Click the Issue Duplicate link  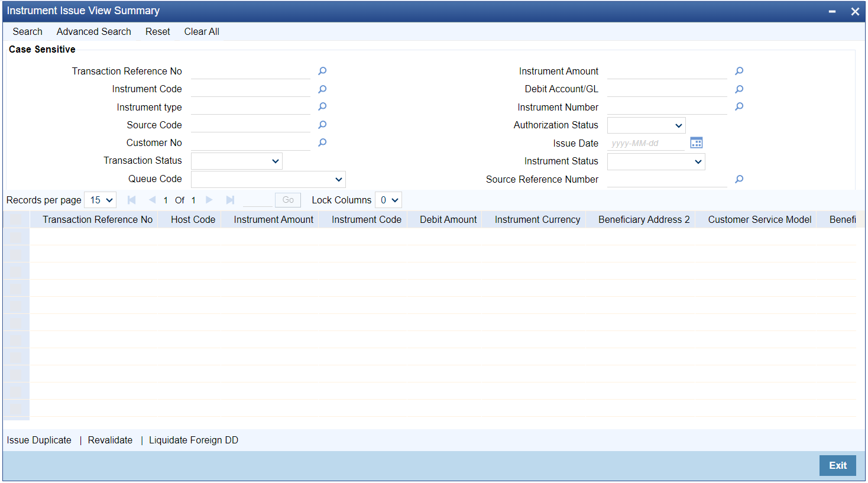(39, 440)
